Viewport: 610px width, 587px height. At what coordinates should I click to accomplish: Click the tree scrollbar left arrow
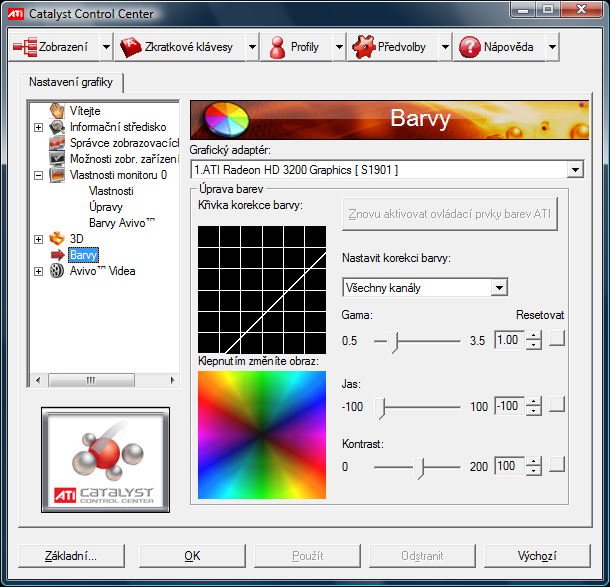tap(38, 380)
